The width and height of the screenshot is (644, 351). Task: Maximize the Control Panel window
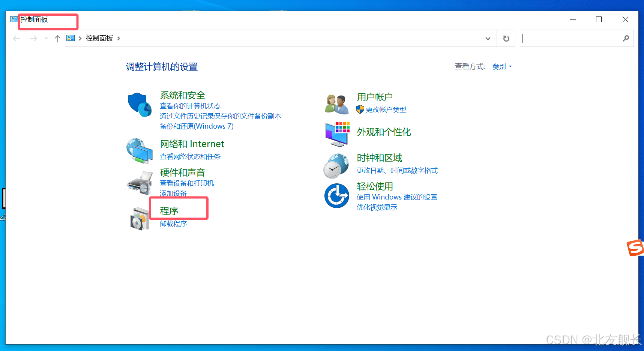click(599, 19)
